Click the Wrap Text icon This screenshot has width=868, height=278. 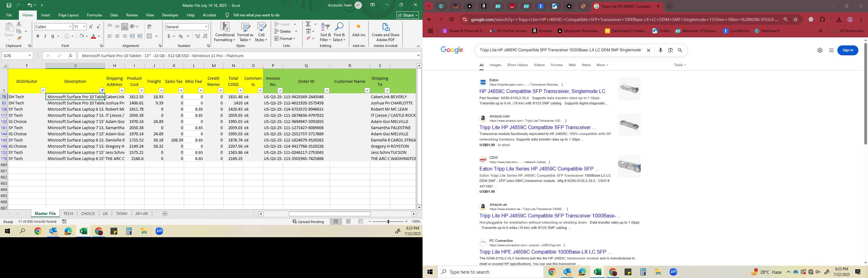click(x=149, y=27)
